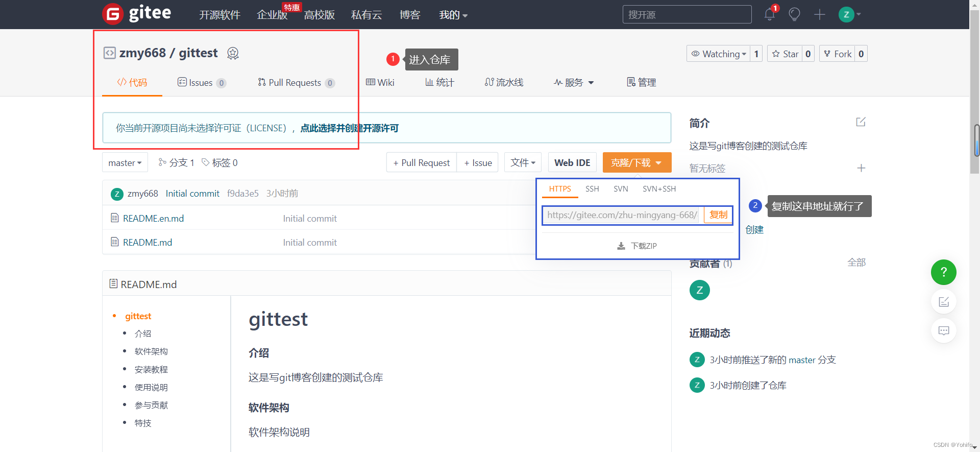Image resolution: width=980 pixels, height=452 pixels.
Task: Open 企业版 in the navbar
Action: coord(272,15)
